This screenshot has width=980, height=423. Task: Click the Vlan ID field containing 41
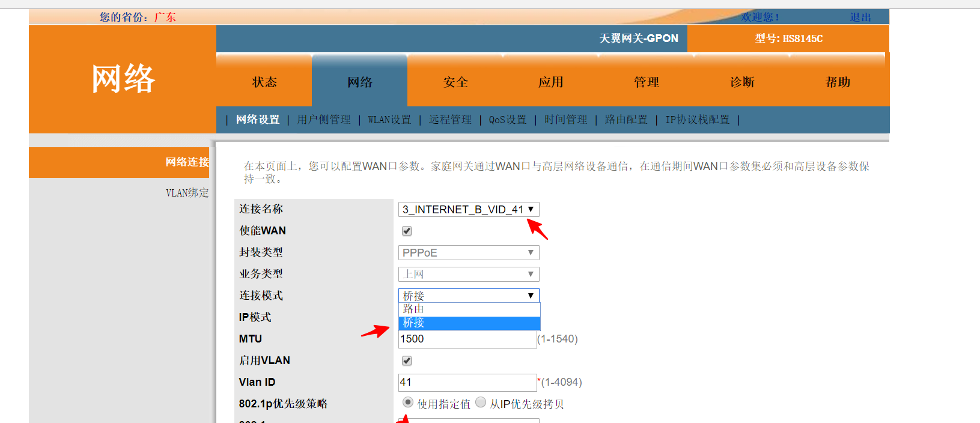(467, 382)
